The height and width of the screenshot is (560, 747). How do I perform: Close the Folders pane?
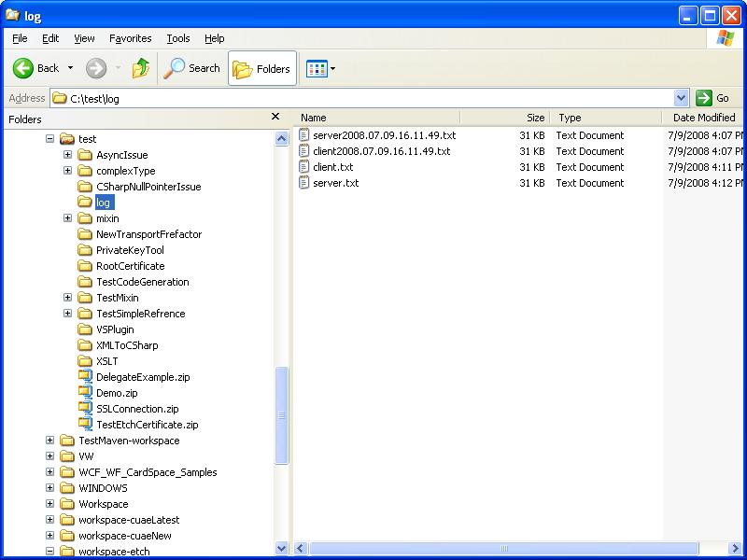click(x=275, y=117)
